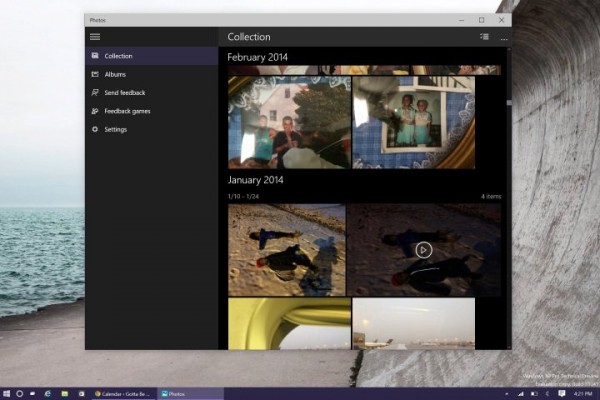Open Cortana search circle on taskbar
This screenshot has width=600, height=400.
pos(20,393)
